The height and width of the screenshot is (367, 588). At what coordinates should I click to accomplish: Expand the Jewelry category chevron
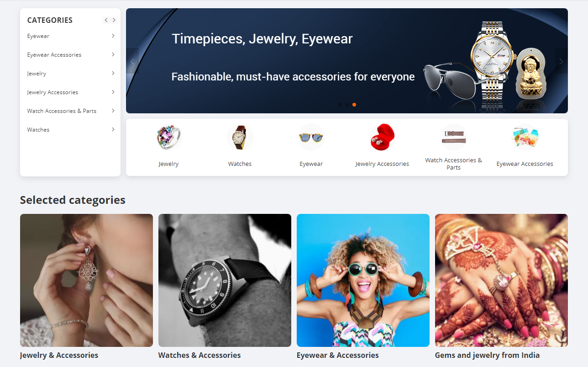click(x=113, y=73)
